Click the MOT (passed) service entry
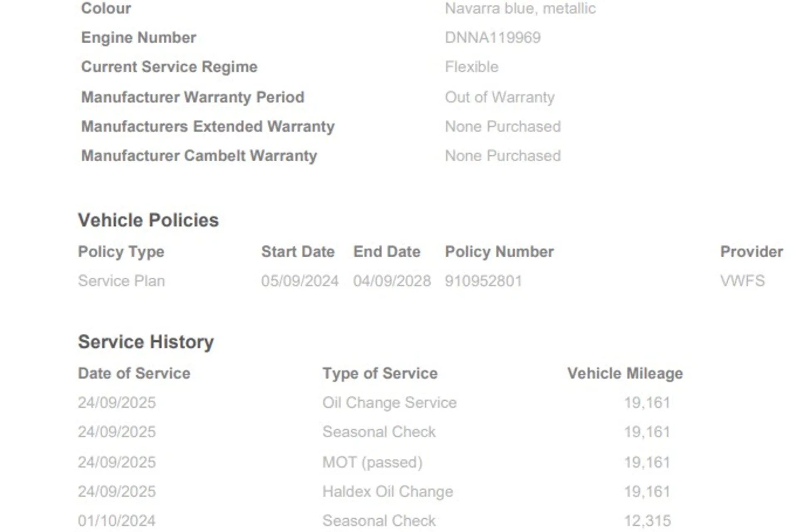Viewport: 798px width, 532px height. pyautogui.click(x=372, y=462)
